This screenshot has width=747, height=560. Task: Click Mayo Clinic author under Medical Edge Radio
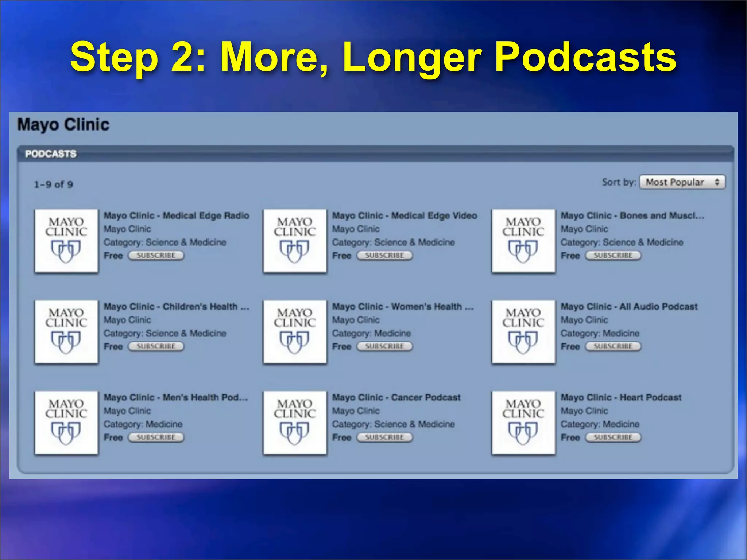pos(127,229)
